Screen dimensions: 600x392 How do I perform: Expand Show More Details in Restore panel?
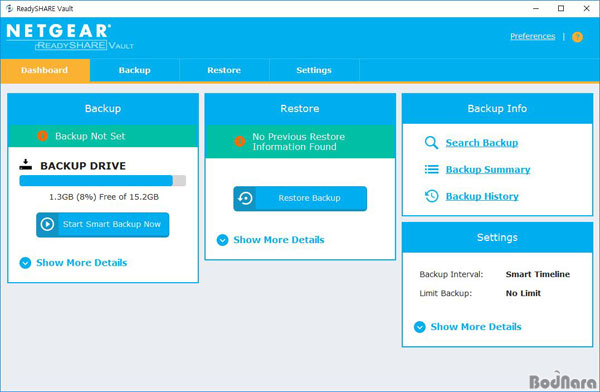(271, 240)
